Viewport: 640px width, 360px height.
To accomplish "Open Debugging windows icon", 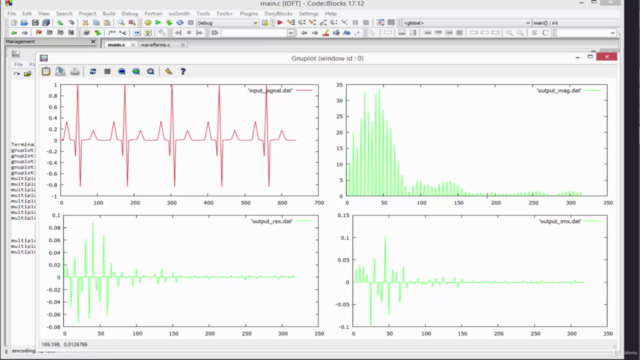I will click(x=380, y=23).
